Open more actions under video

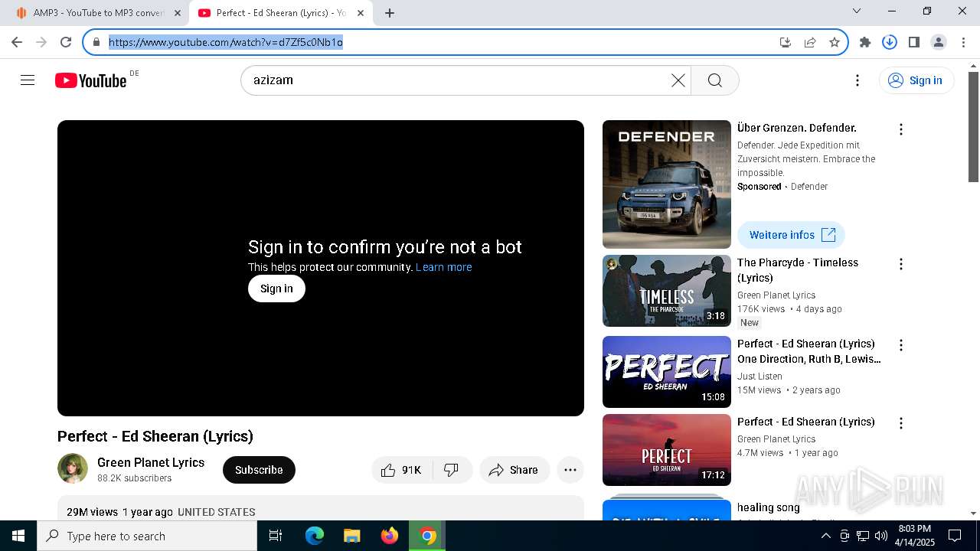[570, 470]
